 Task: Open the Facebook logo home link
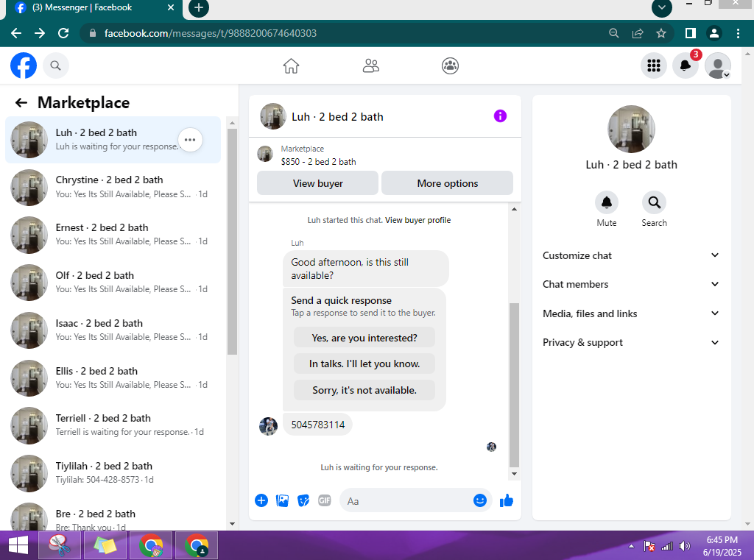coord(24,65)
